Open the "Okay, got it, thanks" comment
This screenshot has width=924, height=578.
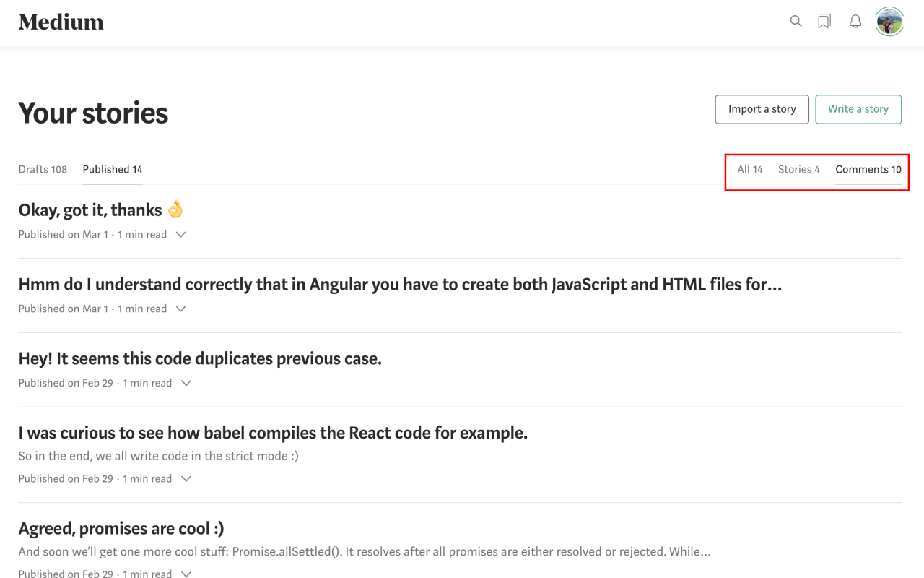102,210
